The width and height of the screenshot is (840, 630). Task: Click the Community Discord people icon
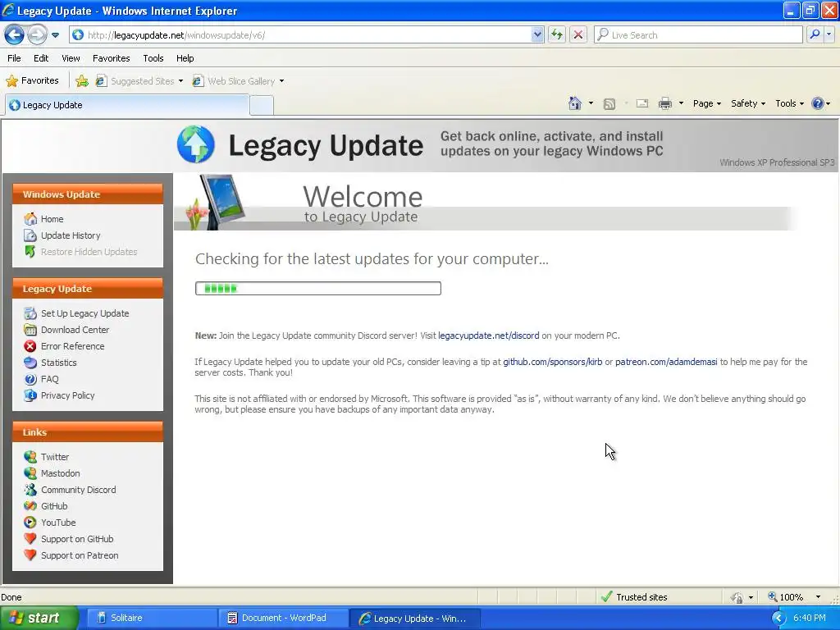30,490
